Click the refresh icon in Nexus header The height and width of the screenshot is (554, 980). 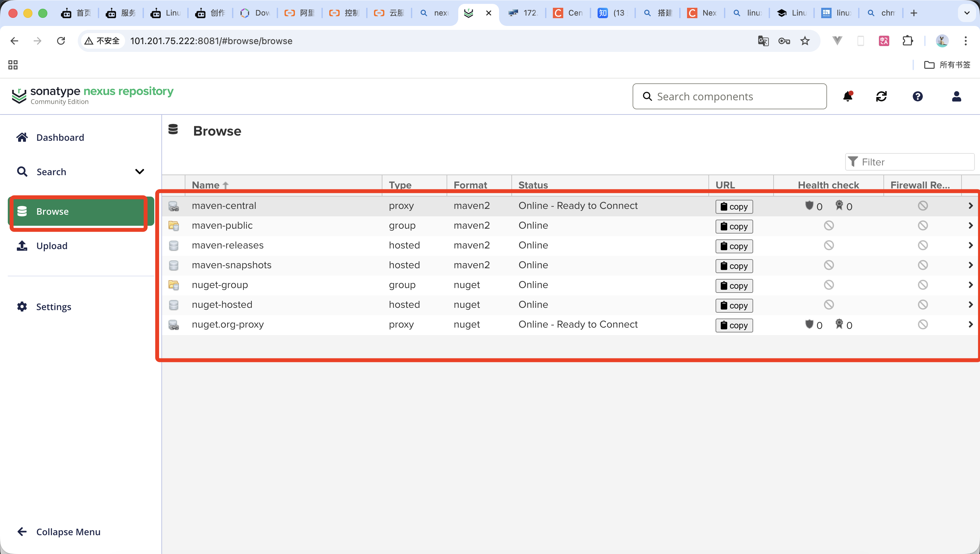pos(881,96)
